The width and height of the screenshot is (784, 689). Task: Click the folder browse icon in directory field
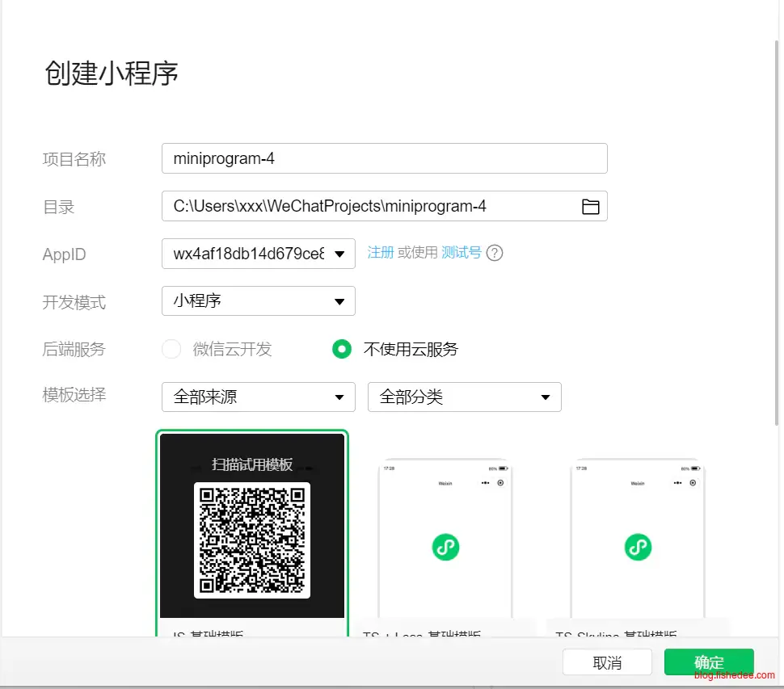coord(591,207)
